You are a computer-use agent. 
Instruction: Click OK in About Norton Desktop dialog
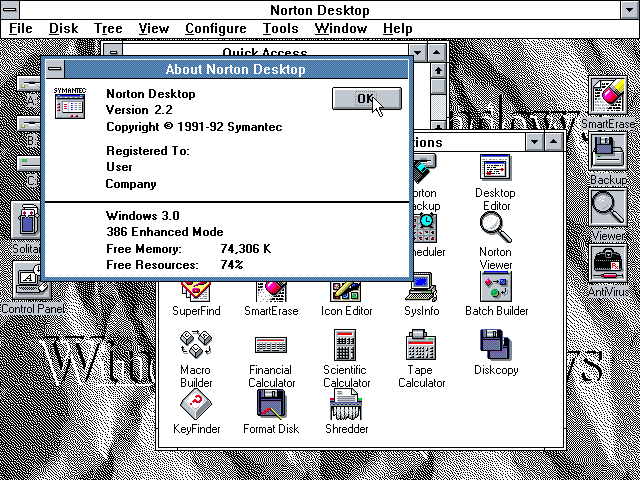(x=367, y=98)
